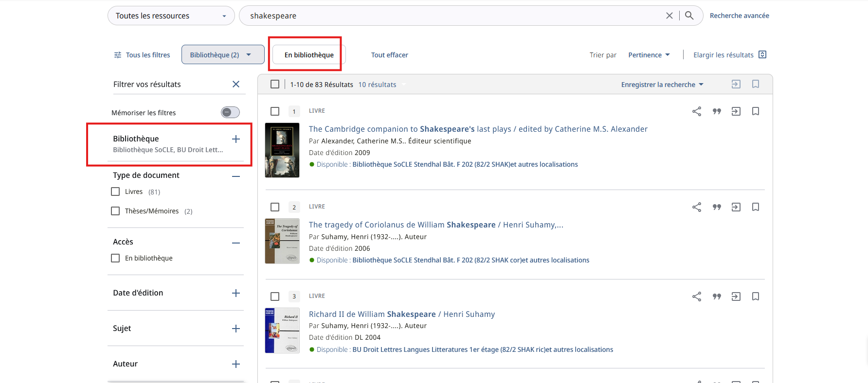Export result 2, the Coriolanus record
The image size is (868, 383).
pyautogui.click(x=736, y=207)
